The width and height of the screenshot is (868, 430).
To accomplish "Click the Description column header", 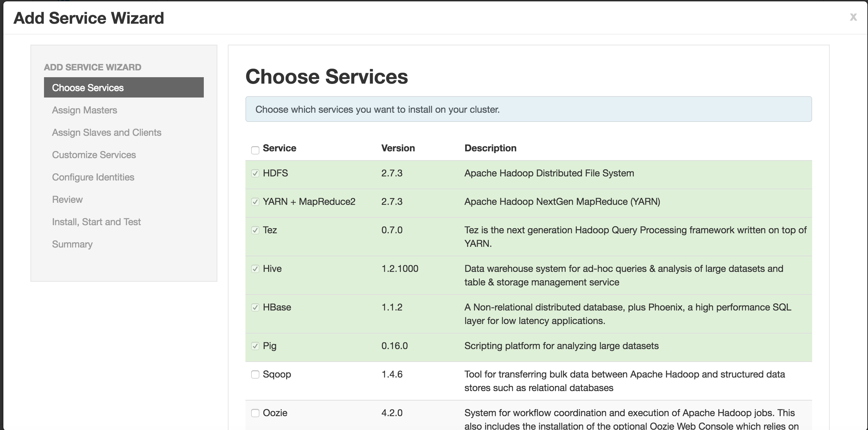I will click(x=491, y=148).
